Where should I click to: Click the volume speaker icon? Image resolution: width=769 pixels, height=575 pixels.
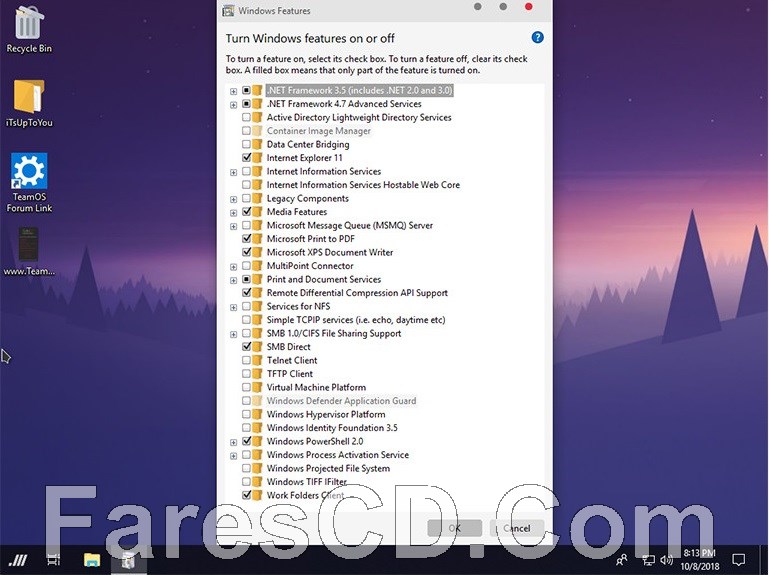click(x=666, y=560)
